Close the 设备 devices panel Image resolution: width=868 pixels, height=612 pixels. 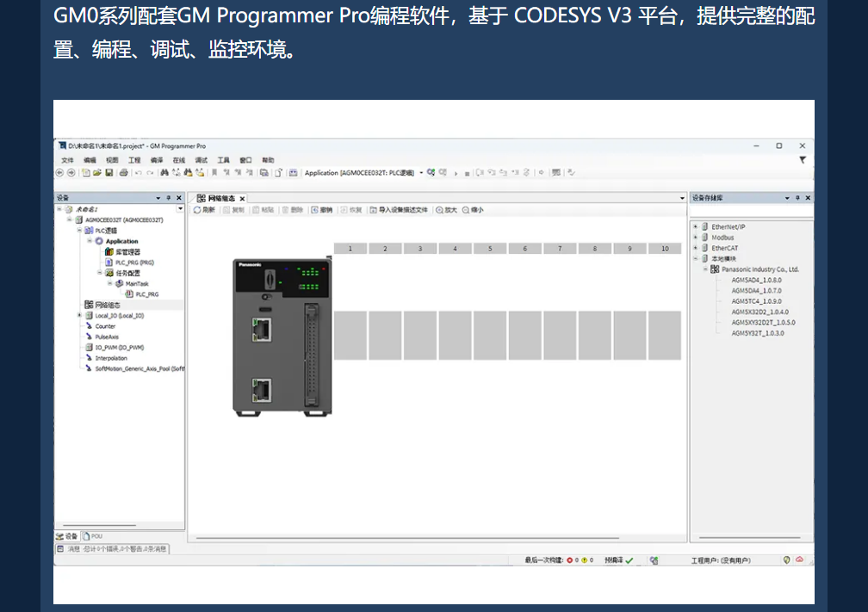point(179,198)
